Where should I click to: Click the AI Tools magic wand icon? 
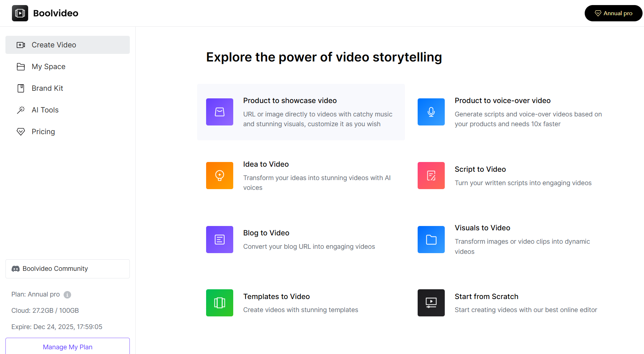pos(21,110)
